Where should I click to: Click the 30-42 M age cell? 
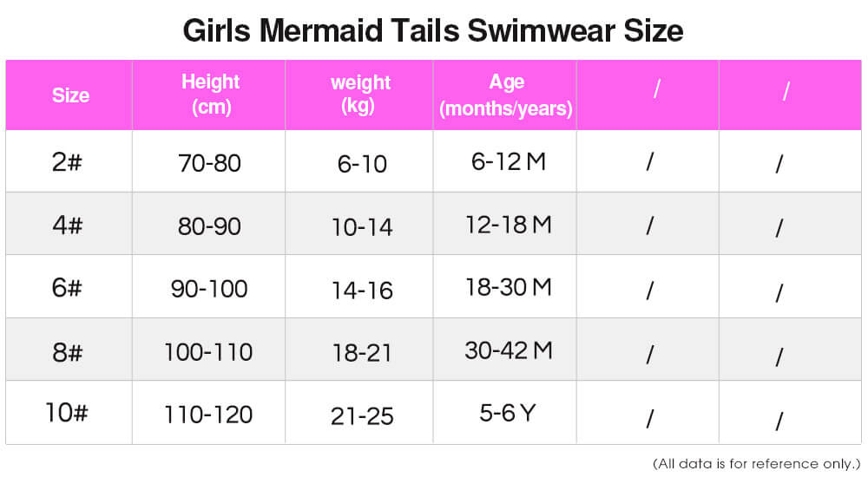click(508, 350)
